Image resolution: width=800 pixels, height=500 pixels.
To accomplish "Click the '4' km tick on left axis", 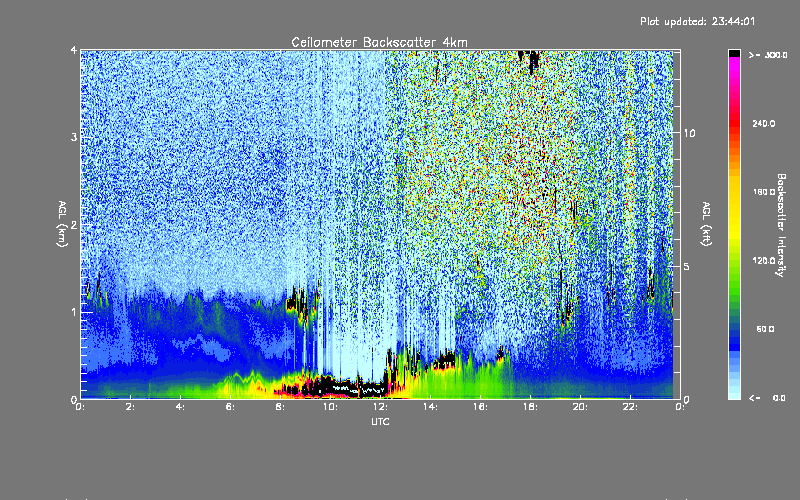I will (x=74, y=51).
